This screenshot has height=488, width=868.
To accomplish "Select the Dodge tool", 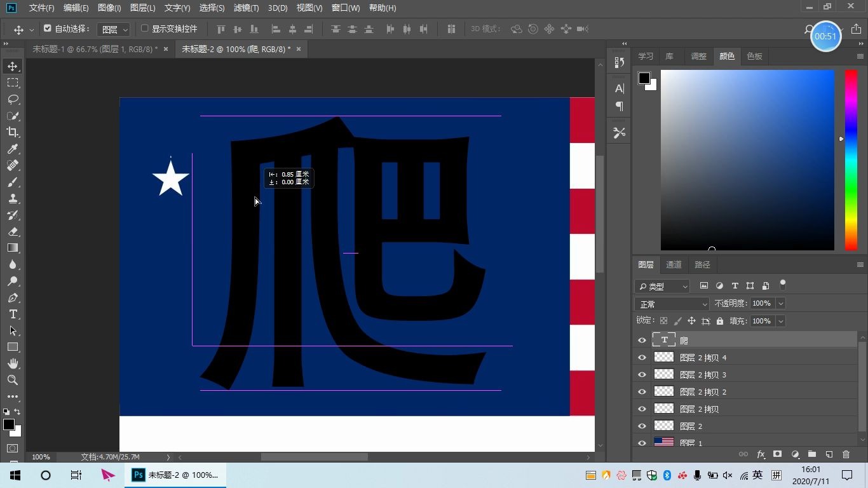I will point(13,281).
